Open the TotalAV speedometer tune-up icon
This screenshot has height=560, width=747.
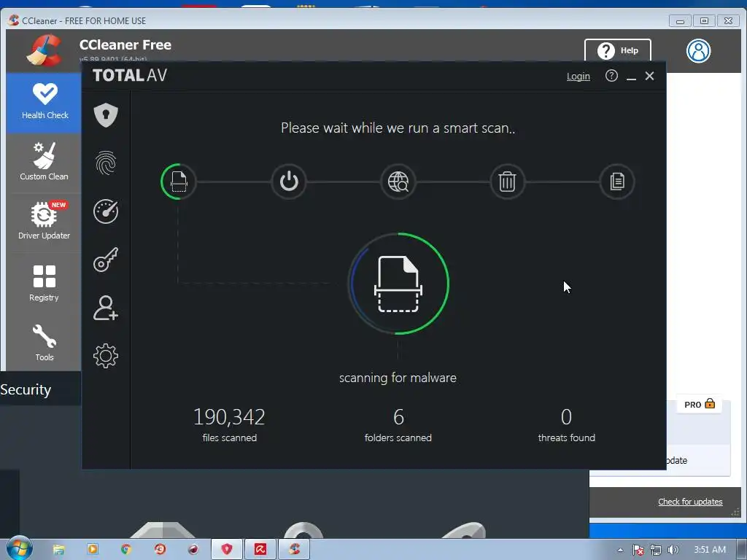pos(106,211)
